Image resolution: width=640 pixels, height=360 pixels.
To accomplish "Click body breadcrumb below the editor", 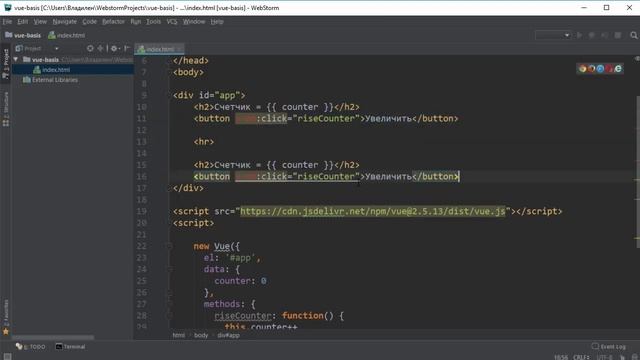I will [201, 335].
